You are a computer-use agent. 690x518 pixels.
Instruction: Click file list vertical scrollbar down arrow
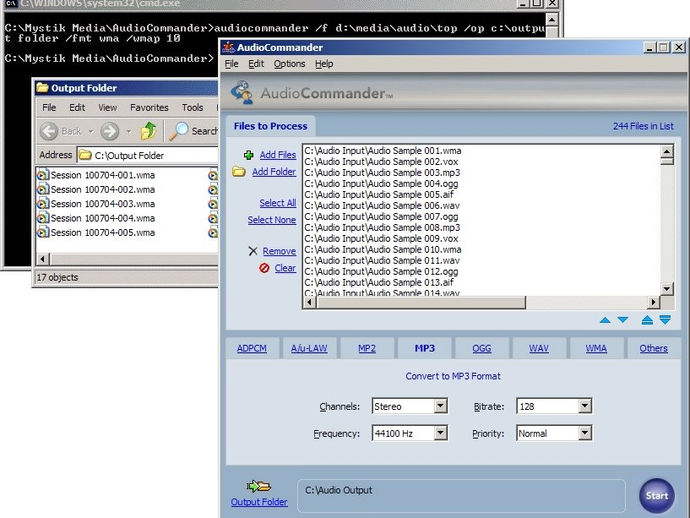(667, 289)
